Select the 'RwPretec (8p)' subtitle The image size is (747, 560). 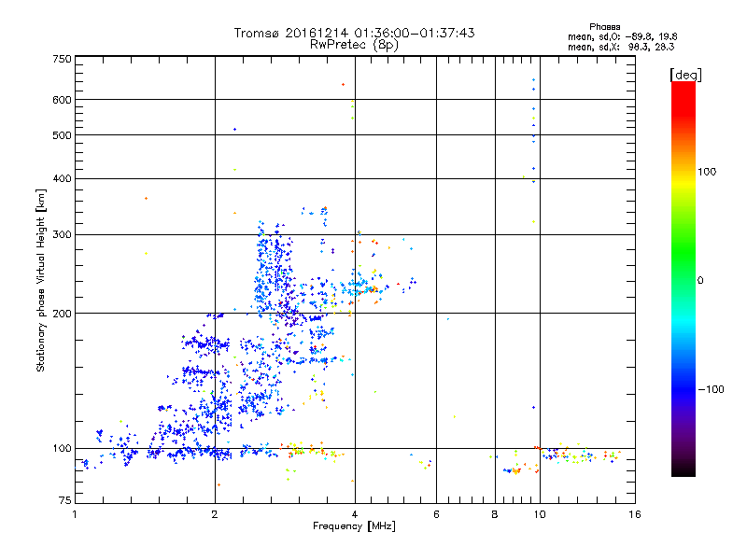[x=354, y=45]
